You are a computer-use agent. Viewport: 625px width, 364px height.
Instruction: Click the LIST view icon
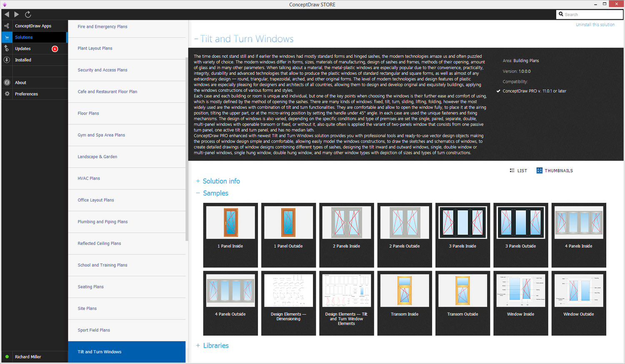512,171
